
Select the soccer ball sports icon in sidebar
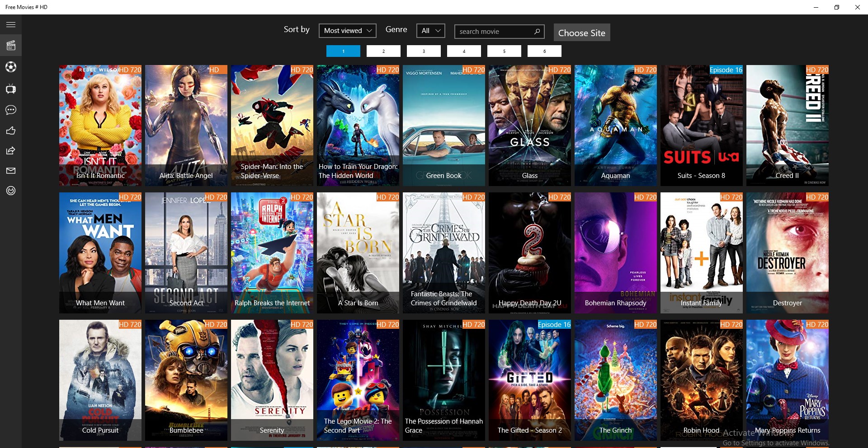pyautogui.click(x=10, y=67)
